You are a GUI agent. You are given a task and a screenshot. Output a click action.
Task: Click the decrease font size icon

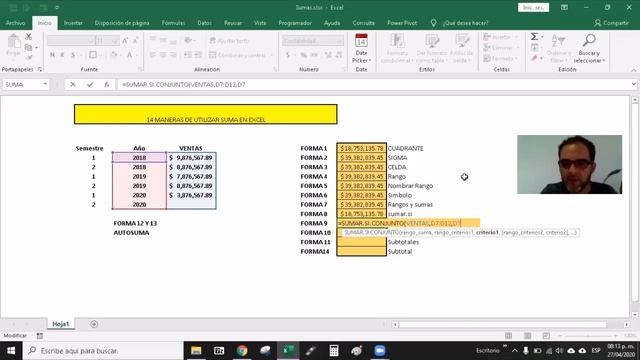tap(136, 41)
